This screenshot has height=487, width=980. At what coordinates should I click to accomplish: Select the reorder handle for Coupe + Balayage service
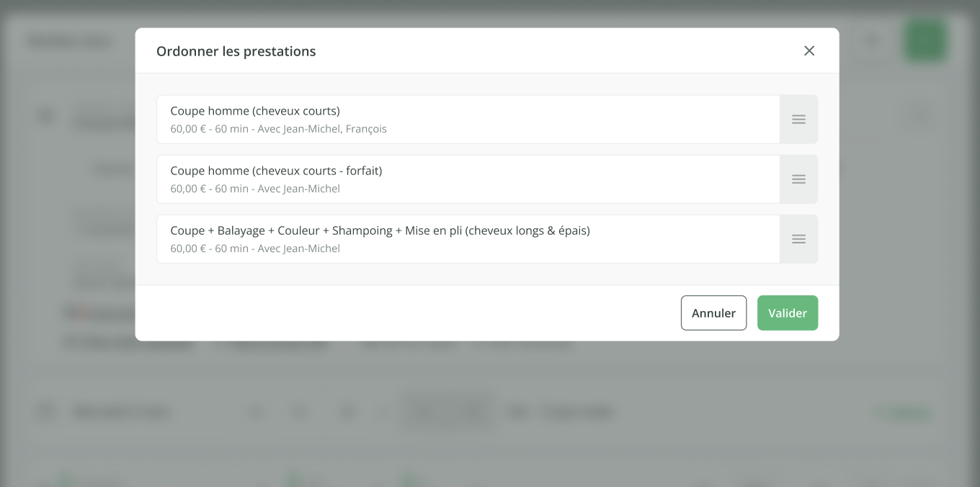798,239
